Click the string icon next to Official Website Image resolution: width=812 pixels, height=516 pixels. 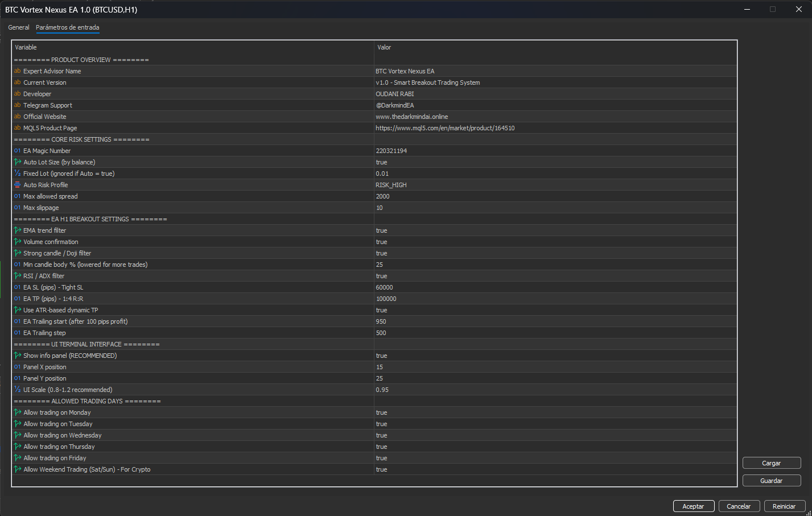pos(17,117)
